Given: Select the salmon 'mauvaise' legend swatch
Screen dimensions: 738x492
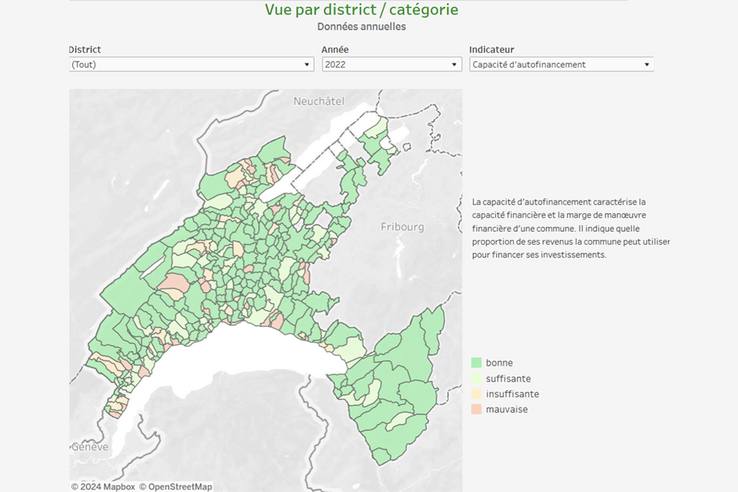Looking at the screenshot, I should point(476,409).
